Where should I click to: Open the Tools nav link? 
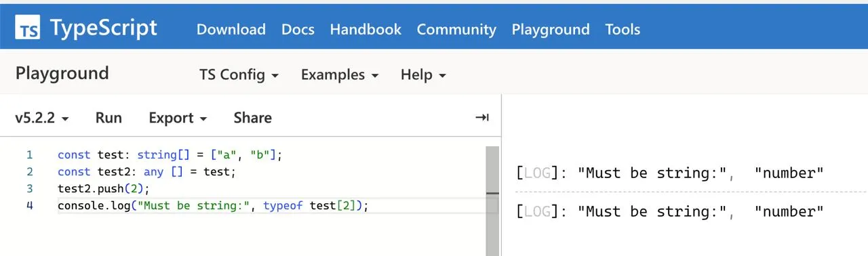coord(623,29)
